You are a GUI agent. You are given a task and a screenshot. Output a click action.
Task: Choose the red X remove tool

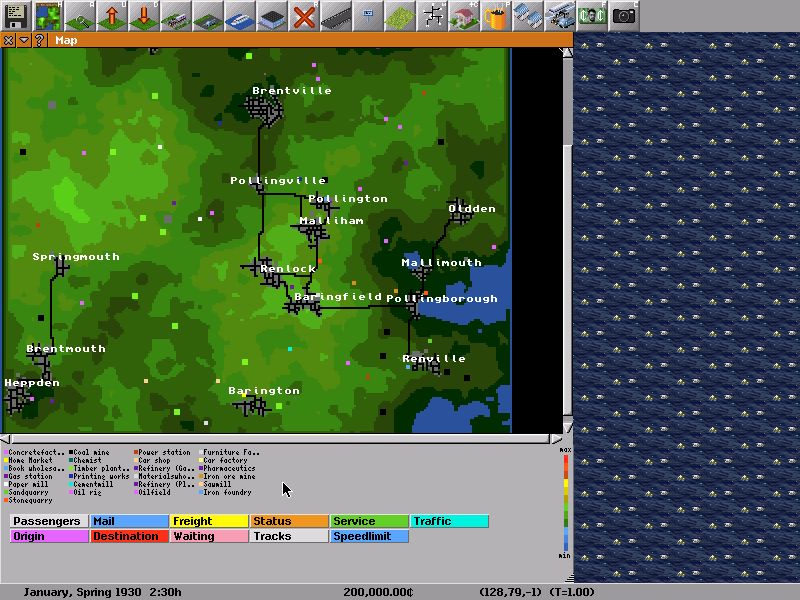[x=304, y=15]
